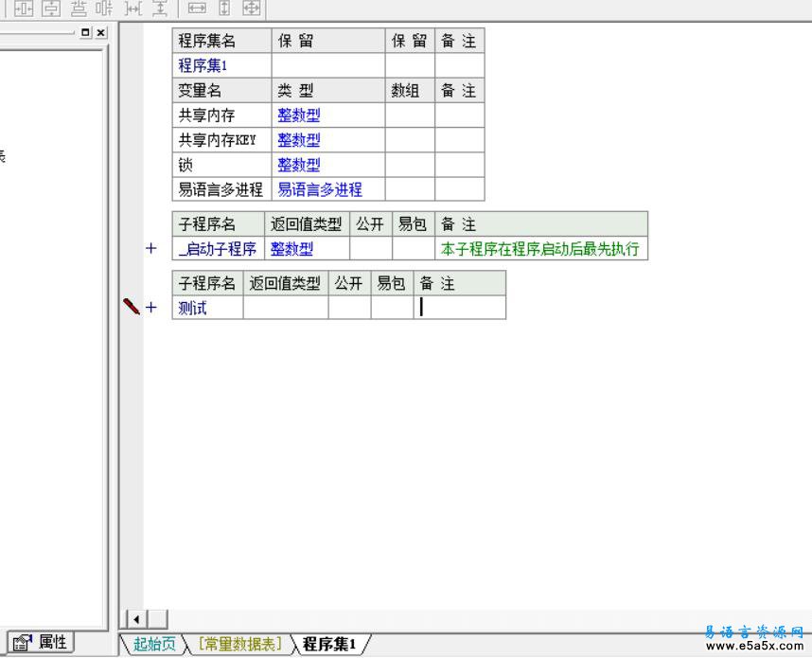The width and height of the screenshot is (812, 658).
Task: Click the equal horizontal spacing toolbar icon
Action: click(x=133, y=8)
